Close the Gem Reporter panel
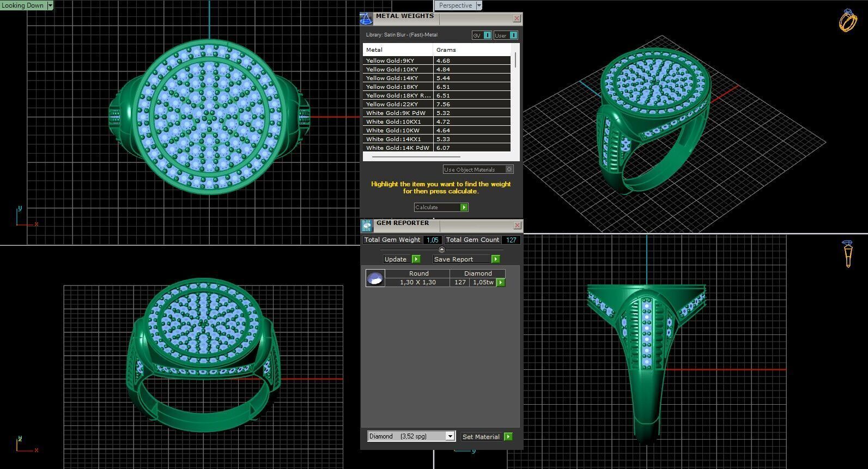 pyautogui.click(x=517, y=226)
